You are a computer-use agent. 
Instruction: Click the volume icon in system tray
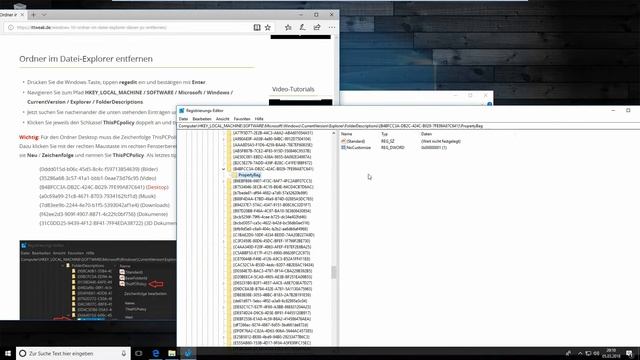coord(597,353)
